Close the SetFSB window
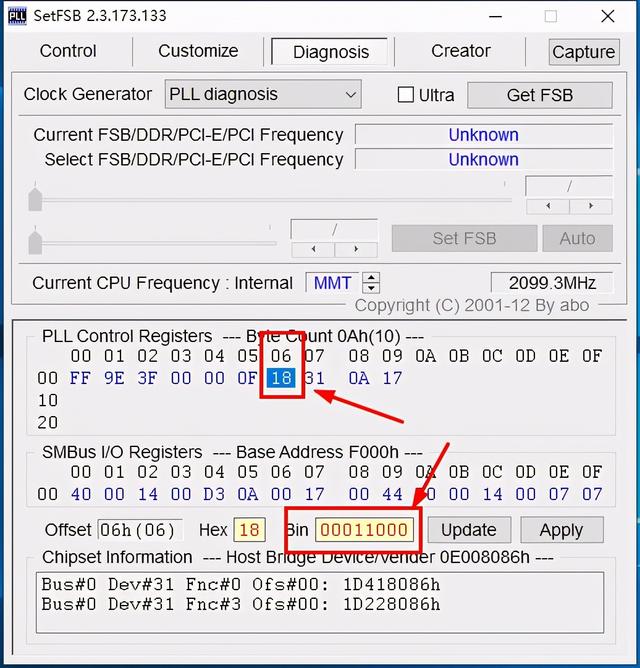This screenshot has width=640, height=668. point(608,17)
